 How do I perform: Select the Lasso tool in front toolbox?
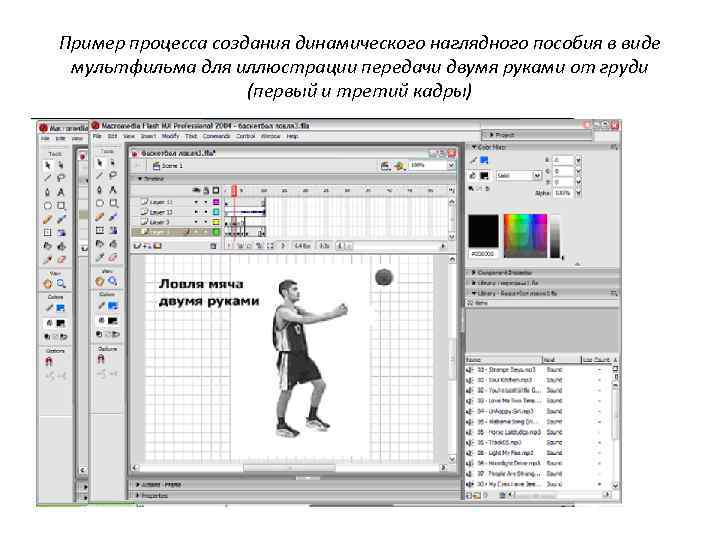tap(113, 176)
